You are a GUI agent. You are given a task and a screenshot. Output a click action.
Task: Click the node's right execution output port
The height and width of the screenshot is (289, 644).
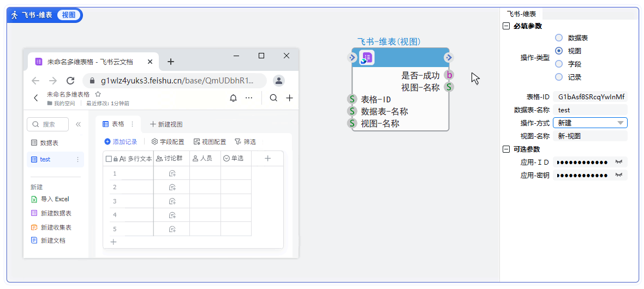[449, 57]
